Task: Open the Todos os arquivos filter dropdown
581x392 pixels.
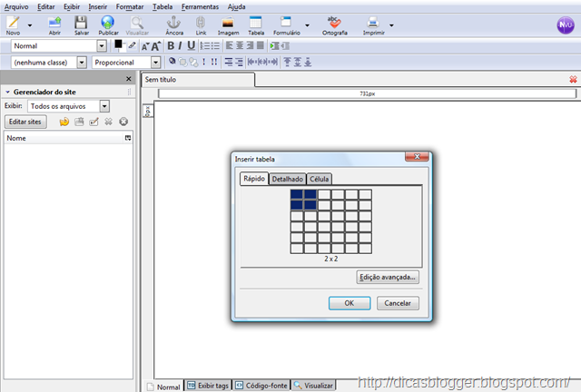Action: pyautogui.click(x=105, y=106)
